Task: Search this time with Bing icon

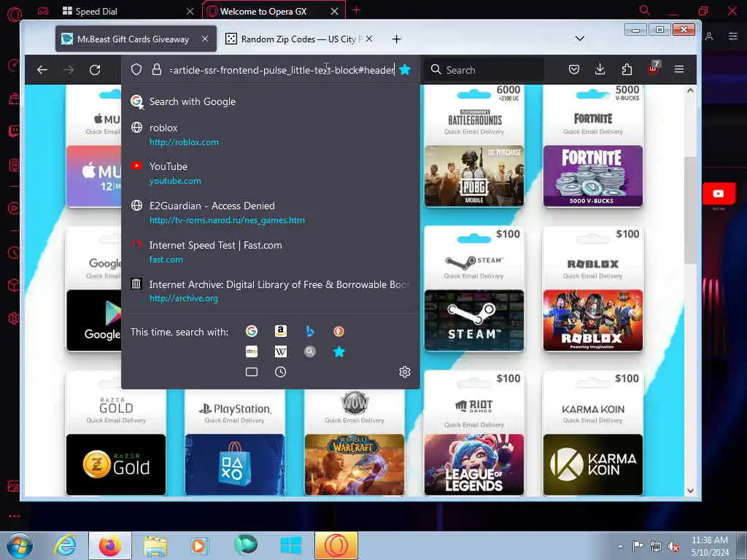Action: (x=310, y=331)
